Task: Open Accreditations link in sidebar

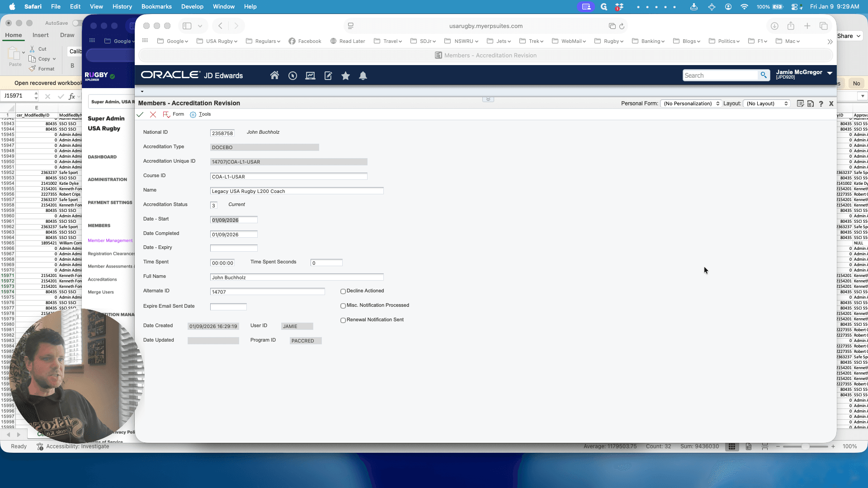Action: pos(102,279)
